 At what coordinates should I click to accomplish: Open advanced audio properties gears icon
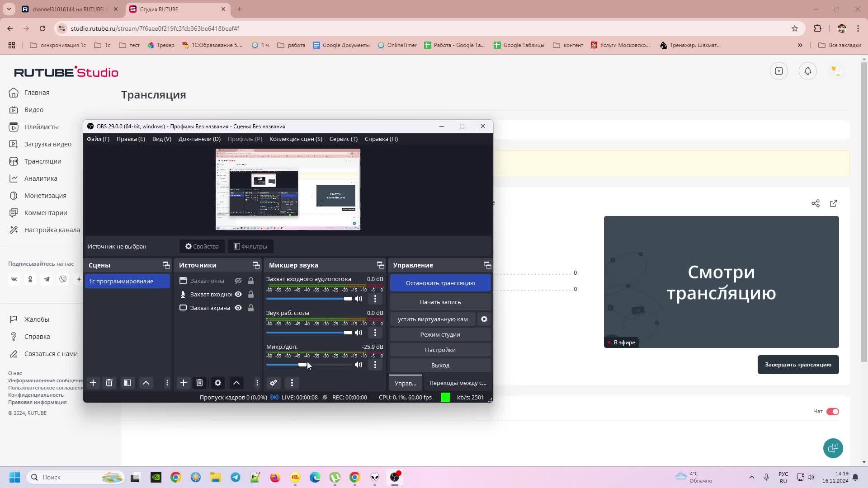(x=274, y=383)
